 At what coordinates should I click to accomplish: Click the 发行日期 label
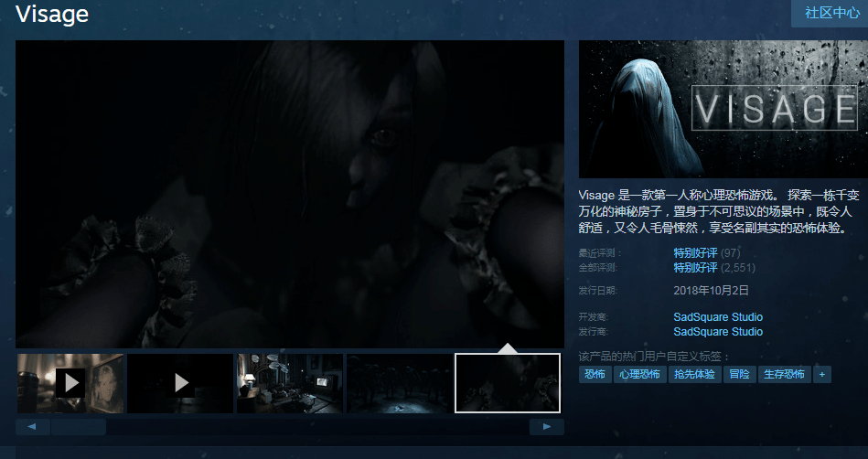pos(598,291)
